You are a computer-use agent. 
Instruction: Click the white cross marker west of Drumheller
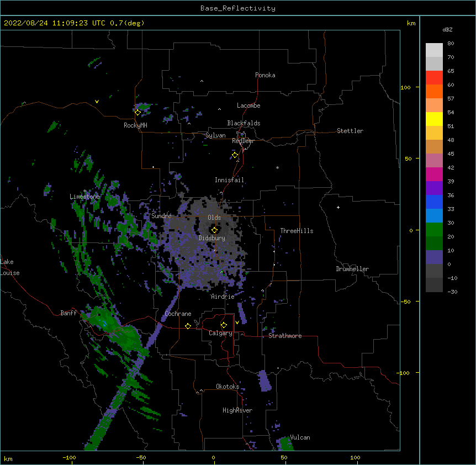pos(338,207)
